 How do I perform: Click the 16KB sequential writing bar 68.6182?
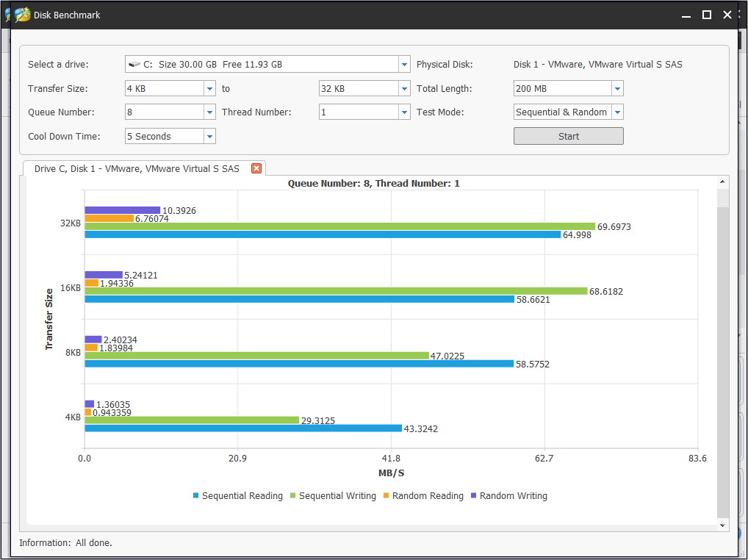pyautogui.click(x=336, y=291)
